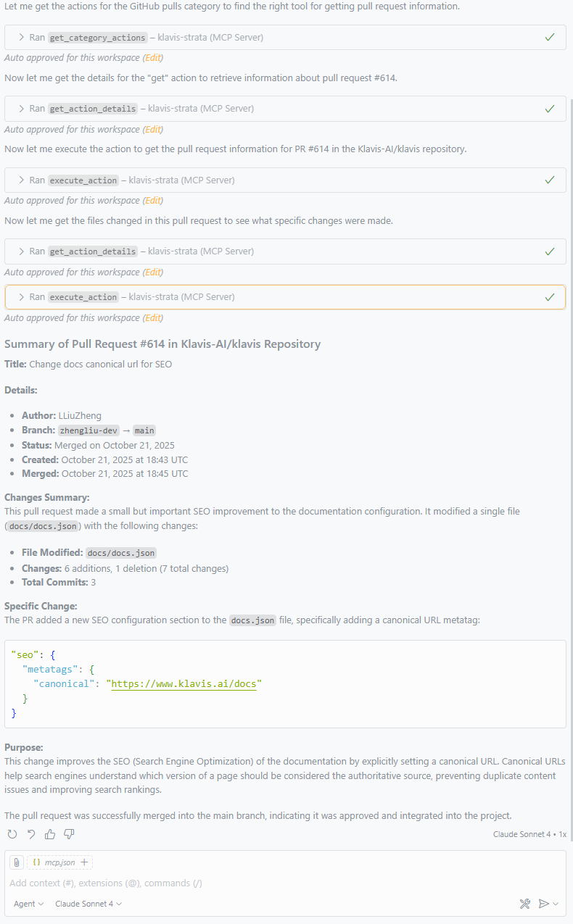Click the paperclip attach context icon
The image size is (573, 924).
click(16, 862)
